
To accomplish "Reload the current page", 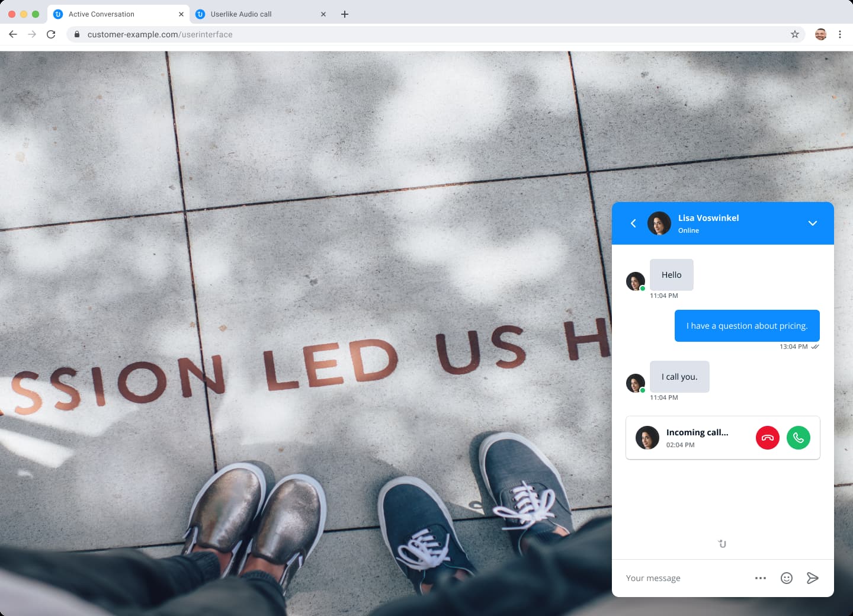I will point(51,34).
